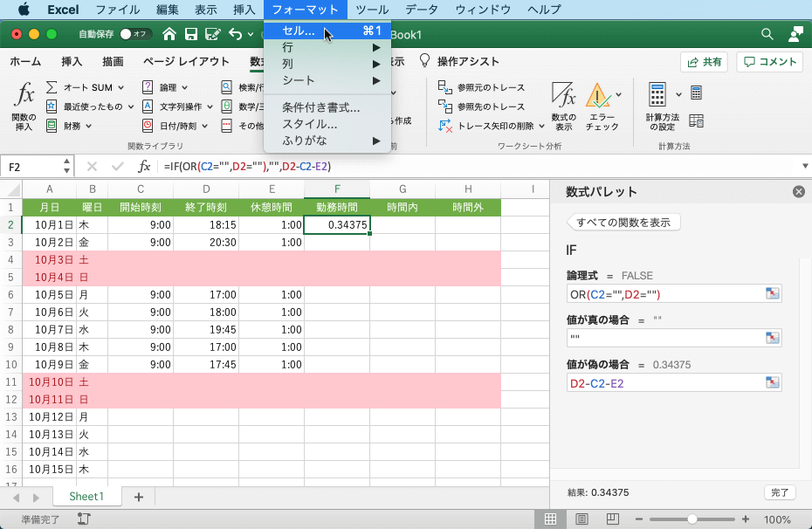Click Trace Precedents (参照元のトレース)
Viewport: 812px width, 529px height.
pyautogui.click(x=482, y=87)
